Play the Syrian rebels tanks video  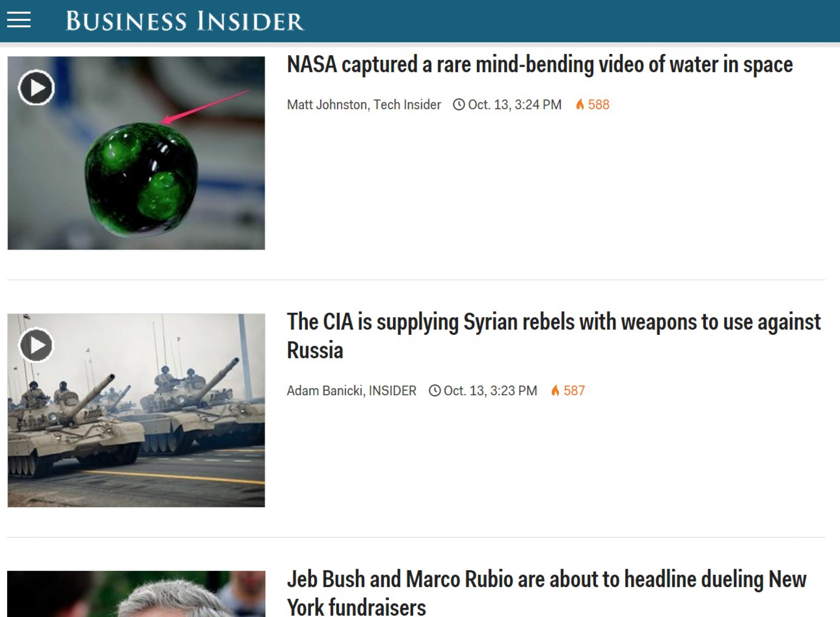36,345
